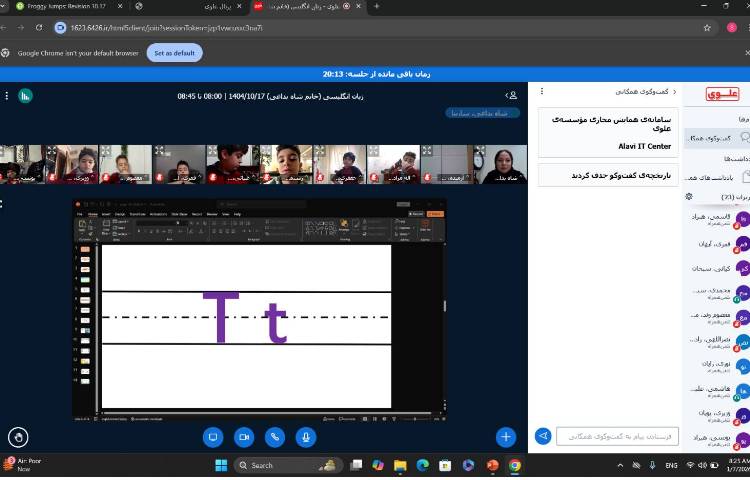Open the blue plus actions menu

506,437
